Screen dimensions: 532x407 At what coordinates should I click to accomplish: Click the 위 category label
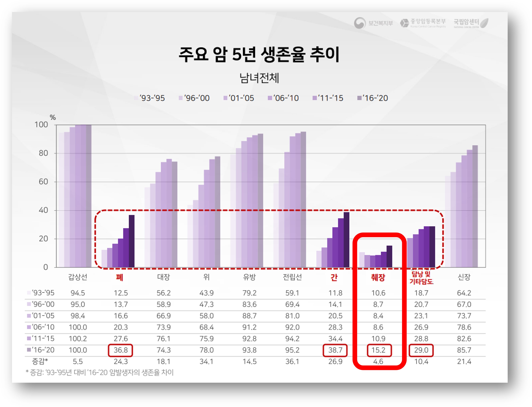[206, 277]
